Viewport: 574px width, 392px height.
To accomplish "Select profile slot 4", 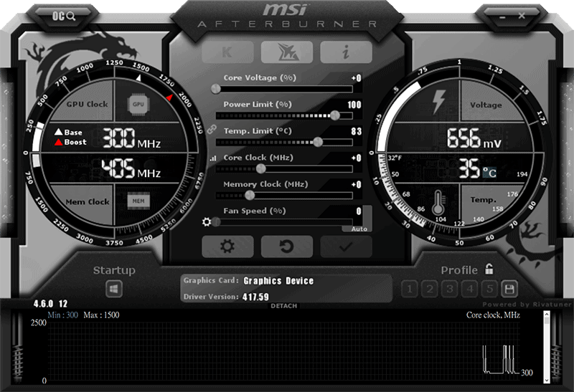I will (x=470, y=290).
